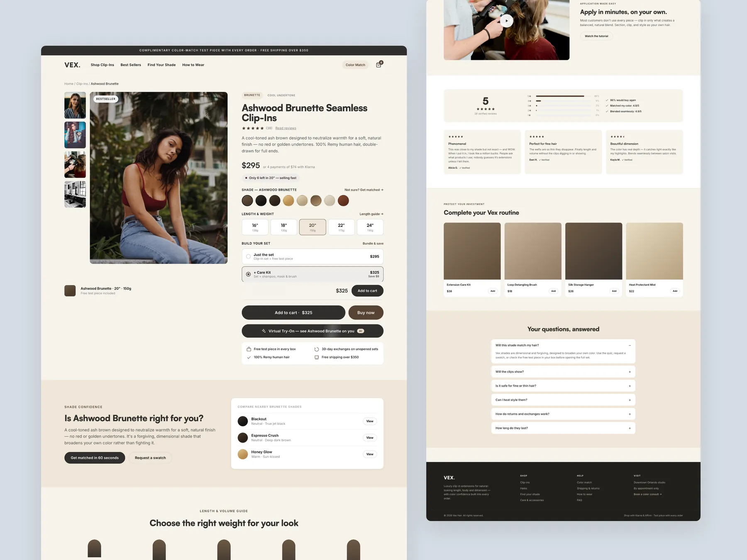Click Home in breadcrumb

coord(69,84)
